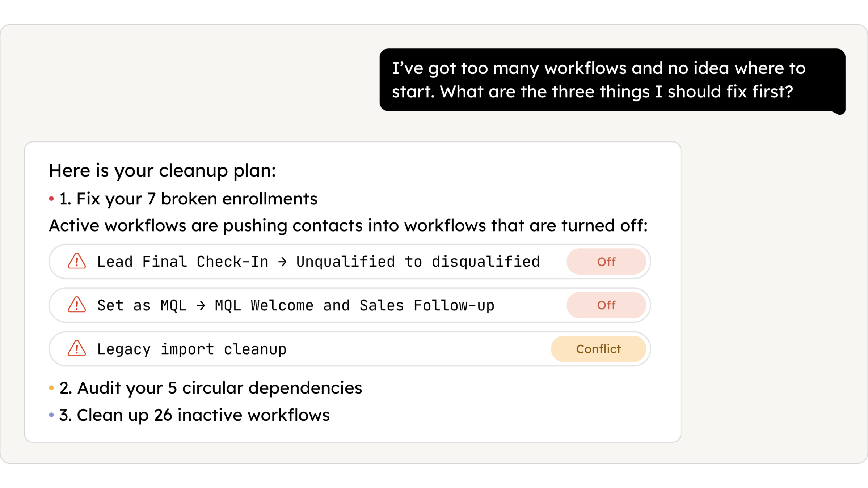The height and width of the screenshot is (488, 868).
Task: Click warning icon beside Lead Final Check-In
Action: pyautogui.click(x=77, y=261)
